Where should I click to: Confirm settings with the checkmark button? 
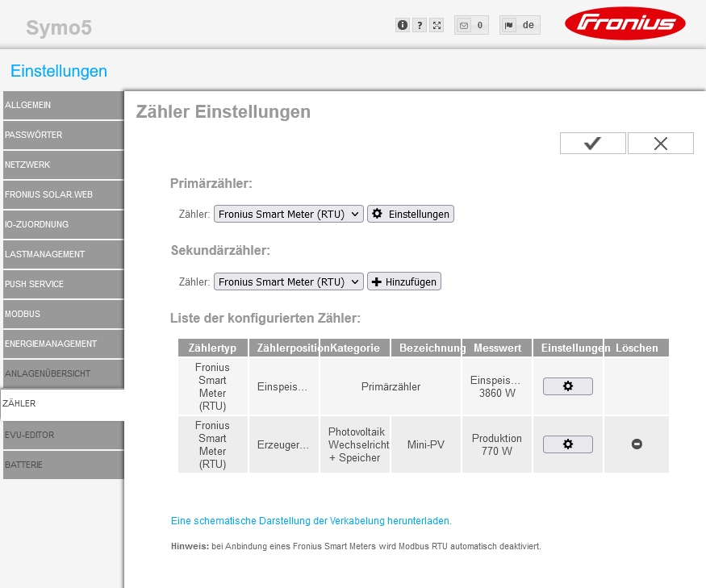[x=592, y=144]
